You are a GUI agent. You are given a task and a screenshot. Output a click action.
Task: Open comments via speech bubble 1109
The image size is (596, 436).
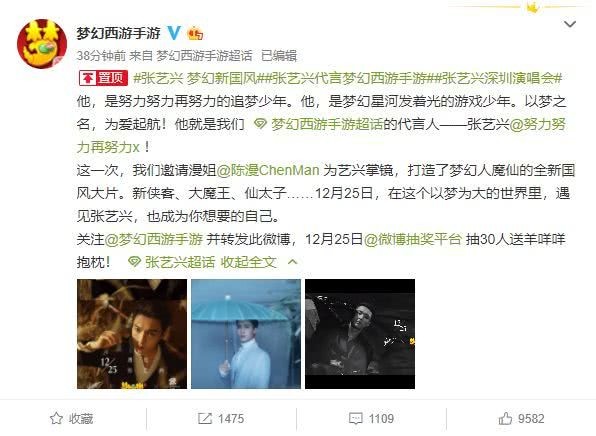(355, 419)
